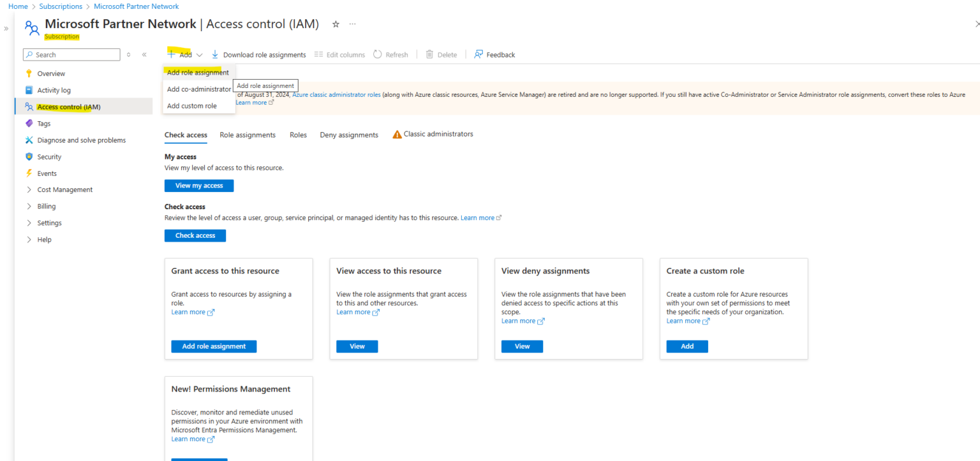Select the Activity log icon in sidebar
This screenshot has width=980, height=461.
[29, 89]
